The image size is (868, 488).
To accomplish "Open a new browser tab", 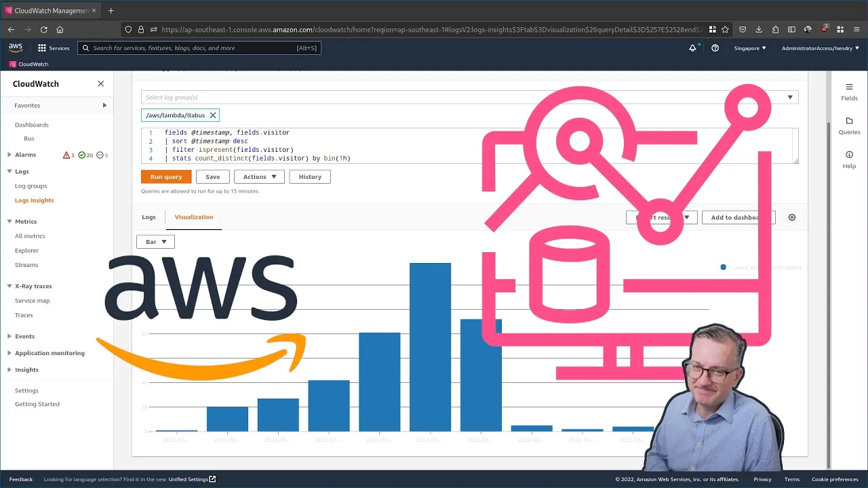I will point(111,10).
